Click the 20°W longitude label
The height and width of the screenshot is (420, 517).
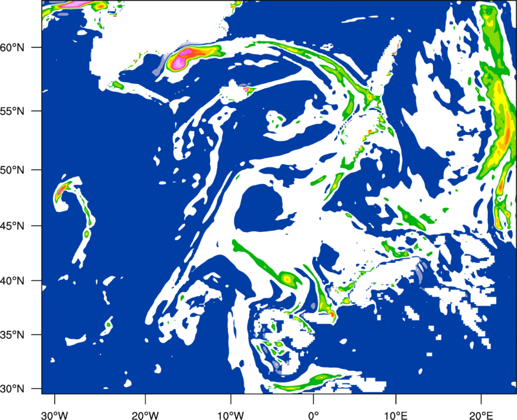pyautogui.click(x=145, y=415)
